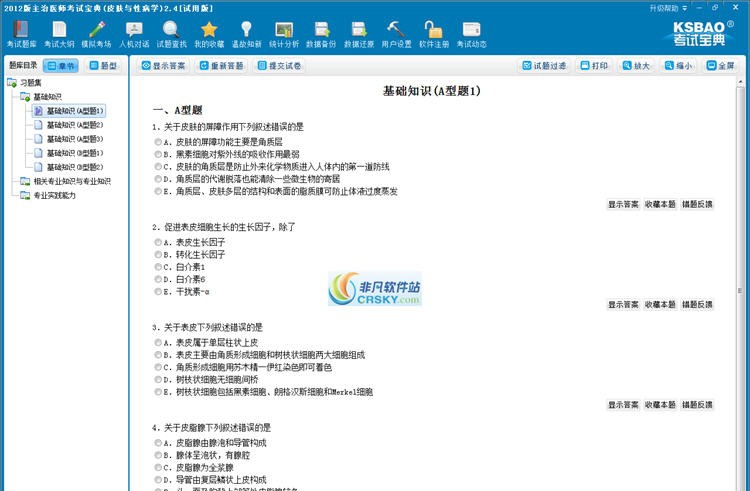Screen dimensions: 750x491
Task: Select 基础知识 (A型题3) in tree
Action: [69, 139]
